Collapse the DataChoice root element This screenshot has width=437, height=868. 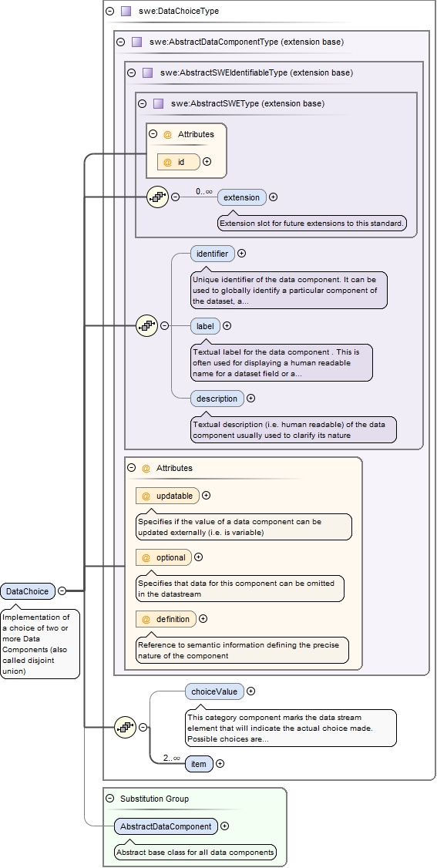[x=62, y=590]
